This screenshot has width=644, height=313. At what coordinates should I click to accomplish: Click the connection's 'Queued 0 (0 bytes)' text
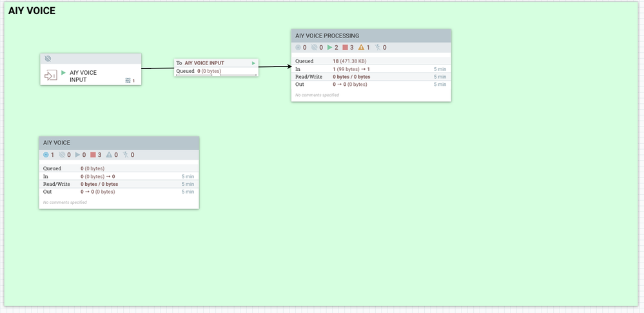coord(199,71)
